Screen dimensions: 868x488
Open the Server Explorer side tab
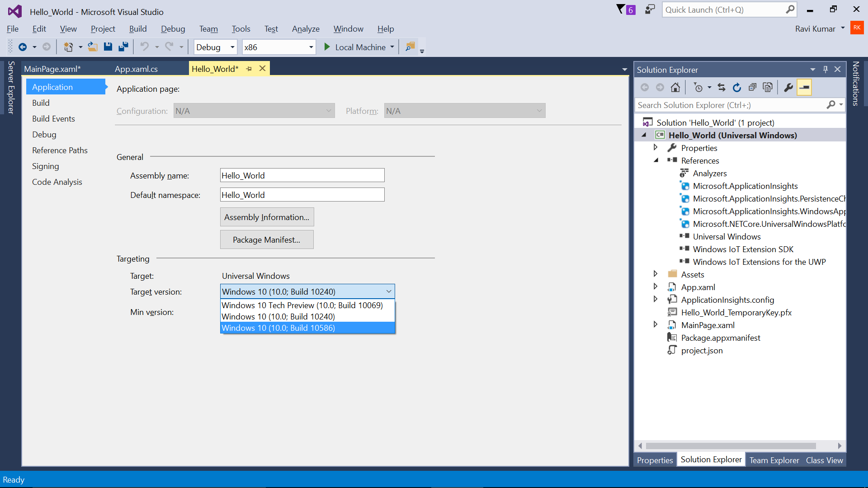11,87
